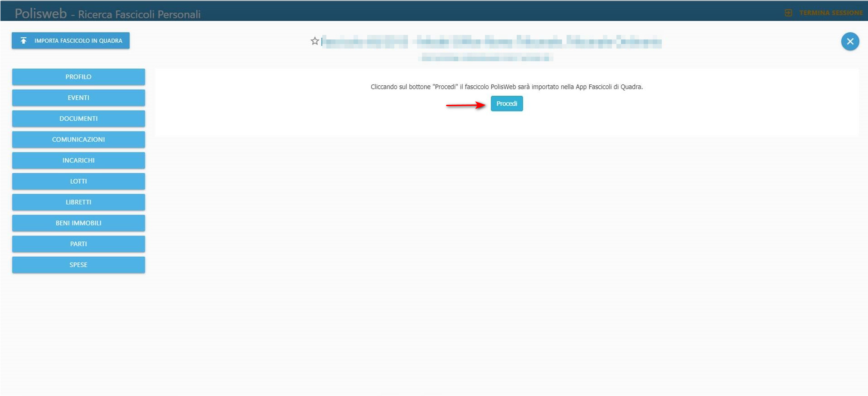Image resolution: width=868 pixels, height=396 pixels.
Task: Click the Termina Sessione link
Action: tap(830, 13)
